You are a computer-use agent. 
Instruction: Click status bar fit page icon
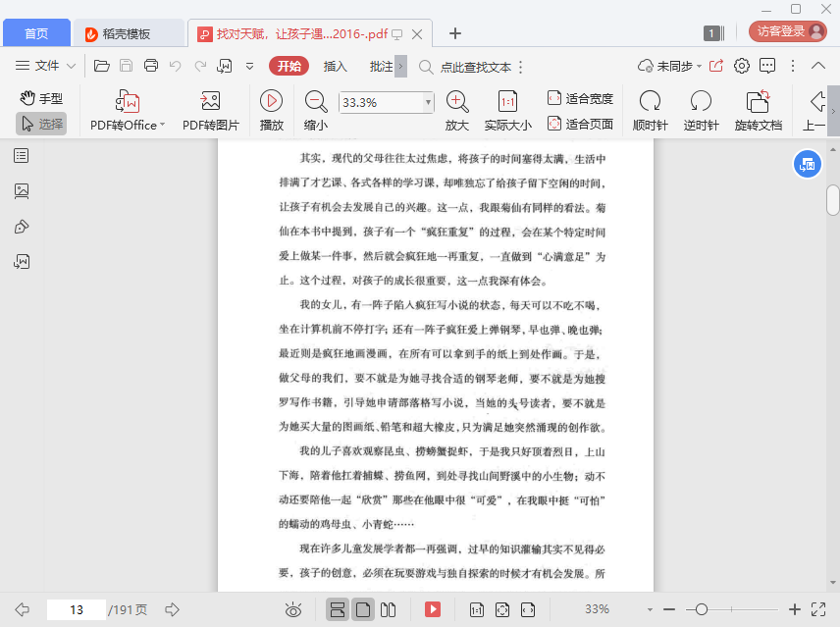click(502, 609)
